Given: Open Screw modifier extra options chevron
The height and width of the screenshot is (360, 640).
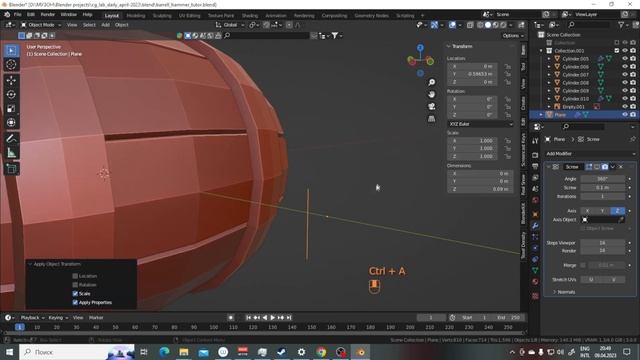Looking at the screenshot, I should (x=613, y=167).
